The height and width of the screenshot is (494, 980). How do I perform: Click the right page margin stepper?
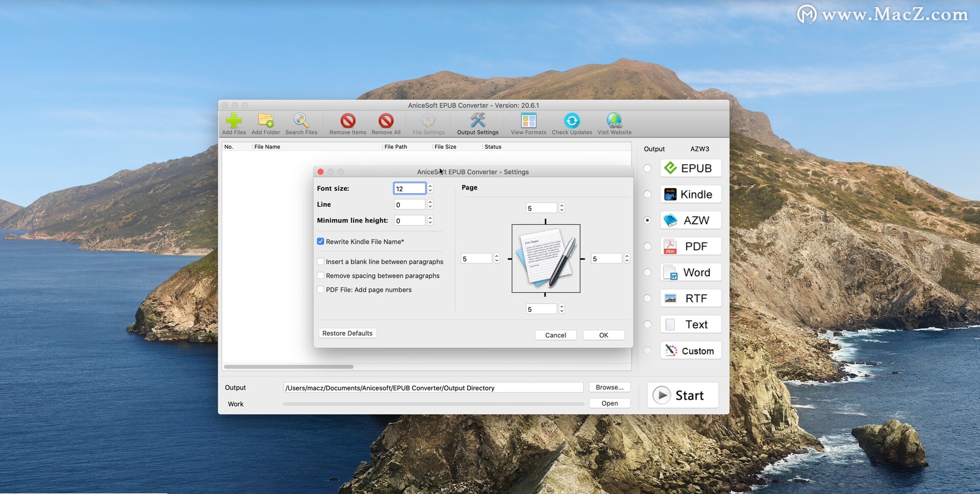627,258
